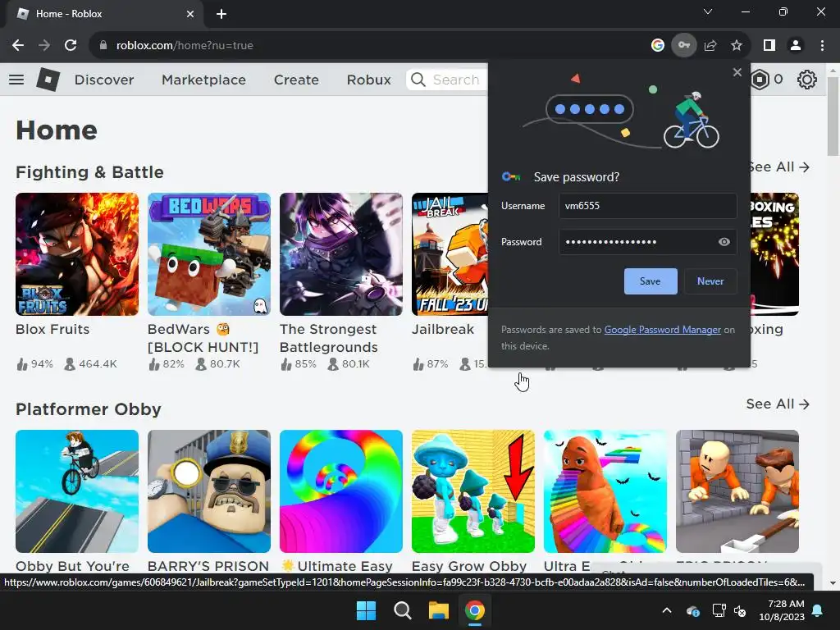Go back with the browser back arrow
This screenshot has height=630, width=840.
[x=18, y=46]
